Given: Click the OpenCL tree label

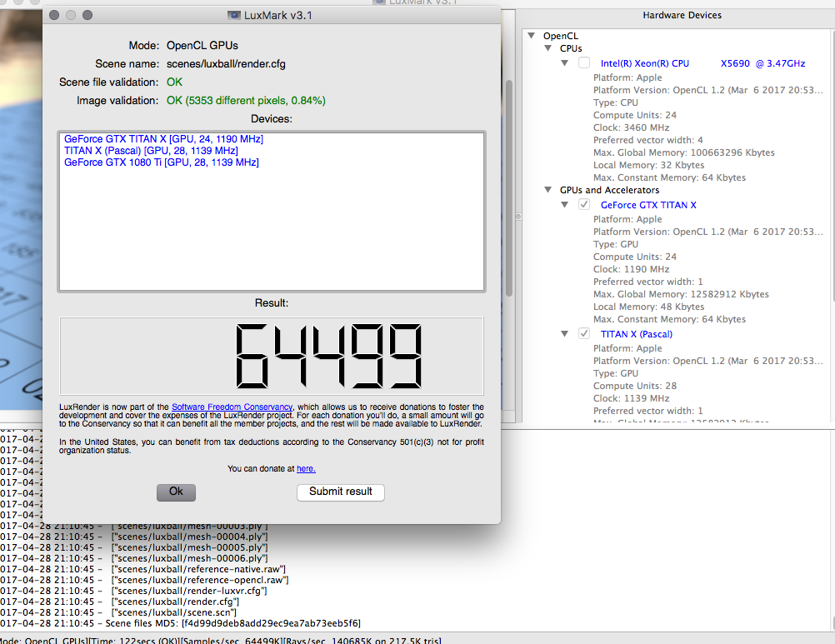Looking at the screenshot, I should pyautogui.click(x=560, y=36).
